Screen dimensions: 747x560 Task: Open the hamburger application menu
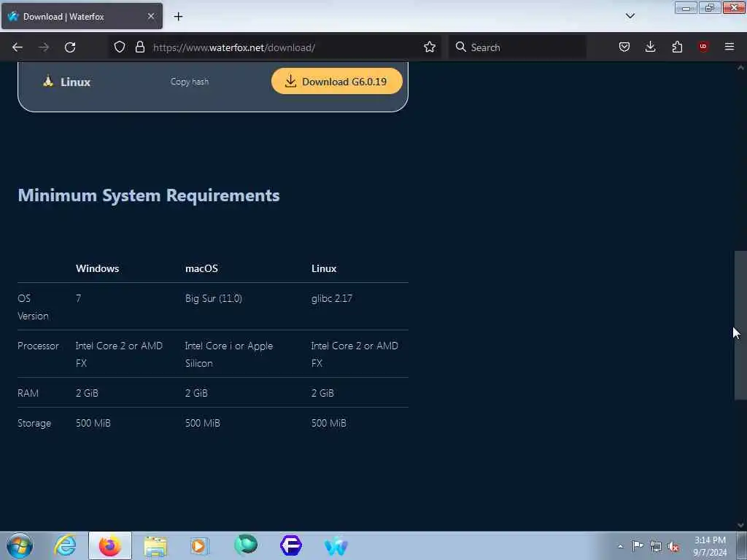click(x=729, y=47)
